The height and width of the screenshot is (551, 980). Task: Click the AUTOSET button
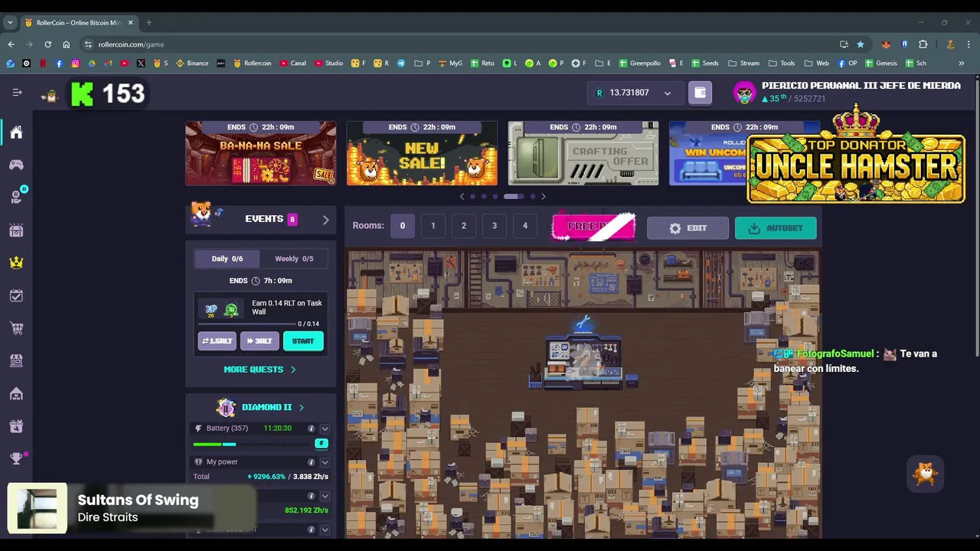coord(776,228)
